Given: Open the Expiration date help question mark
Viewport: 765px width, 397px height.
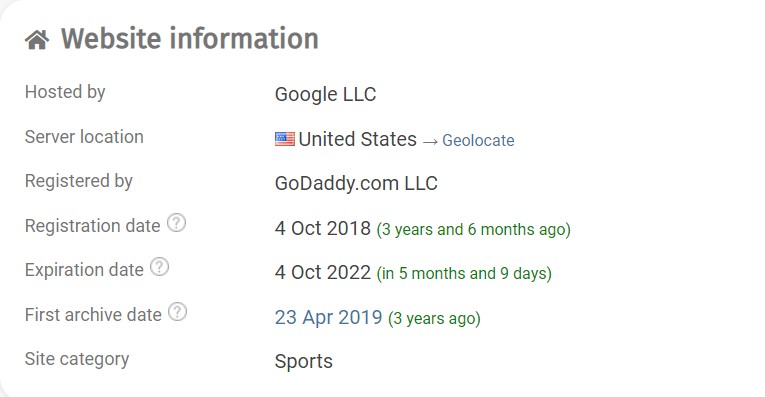Looking at the screenshot, I should [159, 267].
